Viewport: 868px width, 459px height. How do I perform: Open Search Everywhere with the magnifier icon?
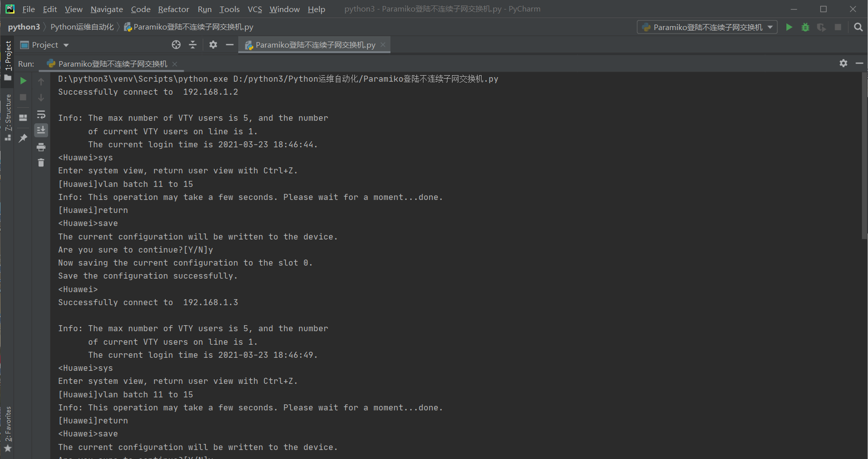coord(858,27)
